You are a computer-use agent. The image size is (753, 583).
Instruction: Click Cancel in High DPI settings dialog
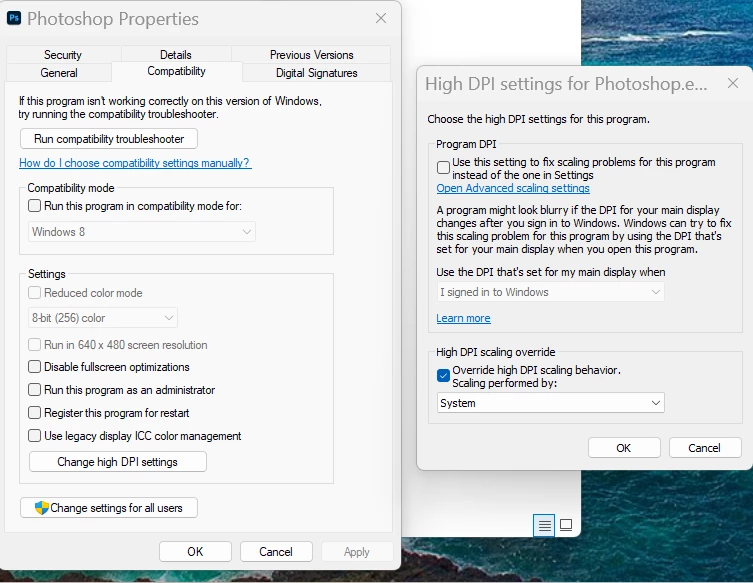(704, 448)
